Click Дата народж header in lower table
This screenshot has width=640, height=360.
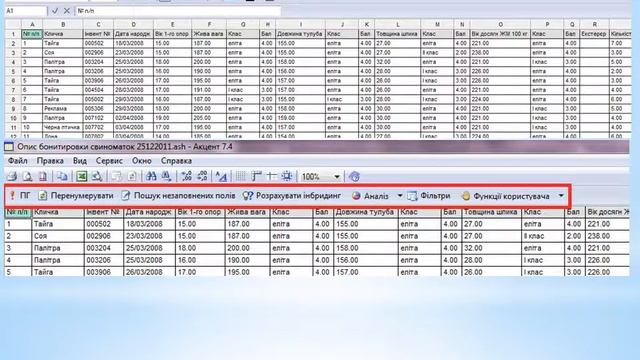coord(149,212)
